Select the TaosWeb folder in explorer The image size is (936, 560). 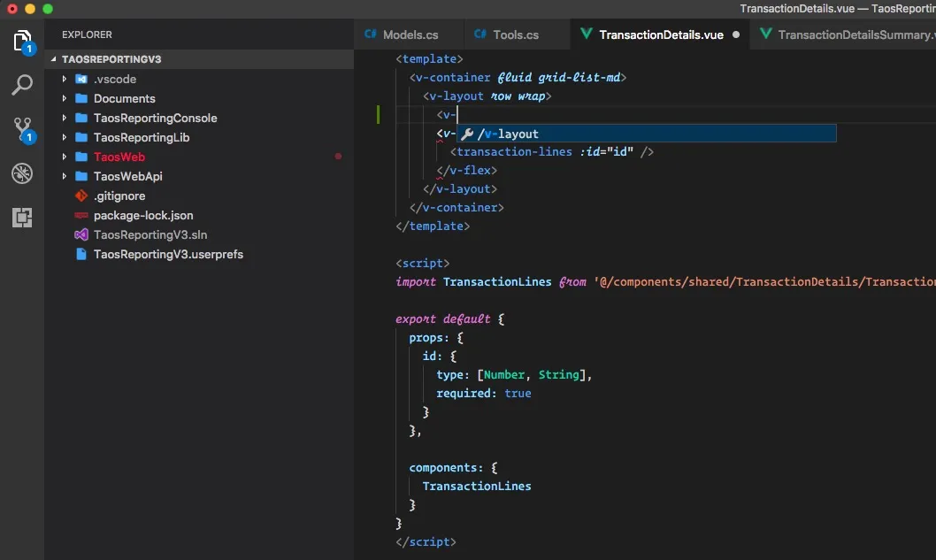(x=119, y=157)
